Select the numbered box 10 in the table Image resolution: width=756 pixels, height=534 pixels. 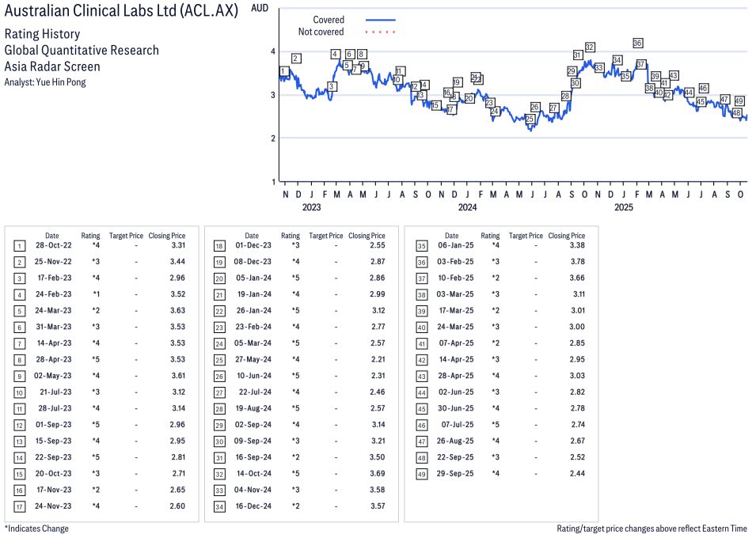pos(19,392)
